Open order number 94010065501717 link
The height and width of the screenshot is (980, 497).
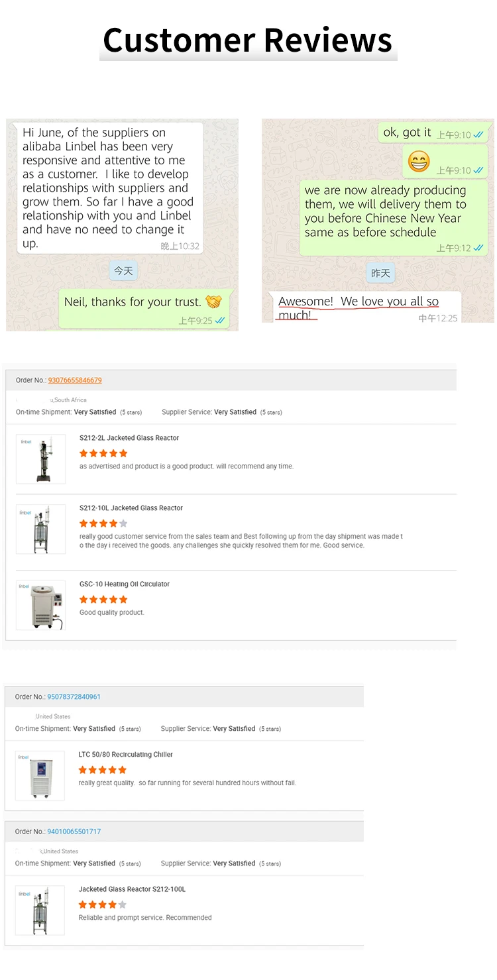click(74, 832)
